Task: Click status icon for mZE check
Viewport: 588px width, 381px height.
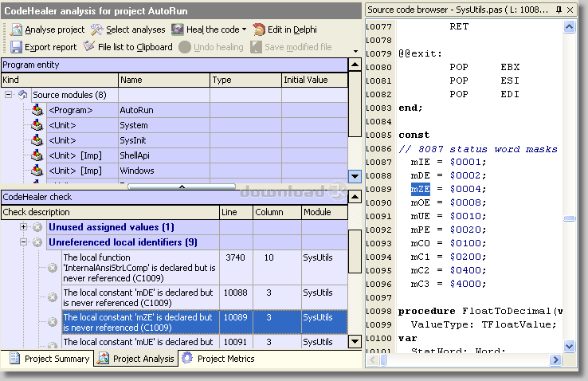Action: pos(53,322)
